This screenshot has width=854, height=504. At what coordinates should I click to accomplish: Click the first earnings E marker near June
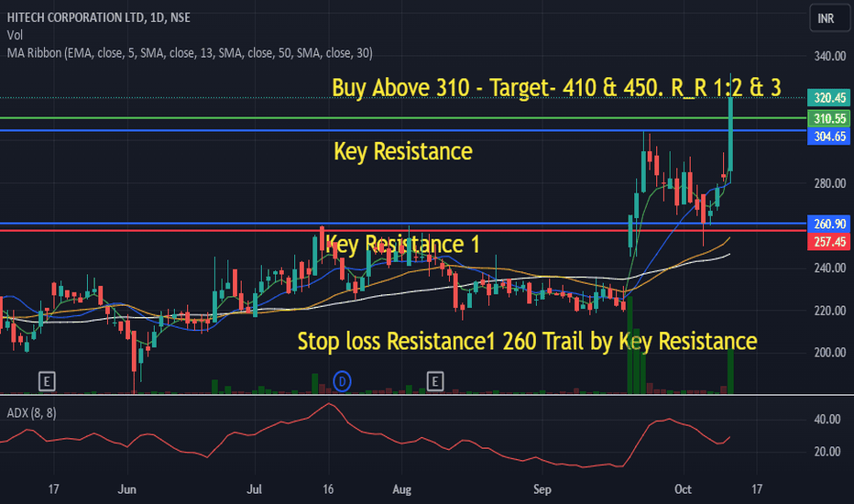tap(47, 381)
